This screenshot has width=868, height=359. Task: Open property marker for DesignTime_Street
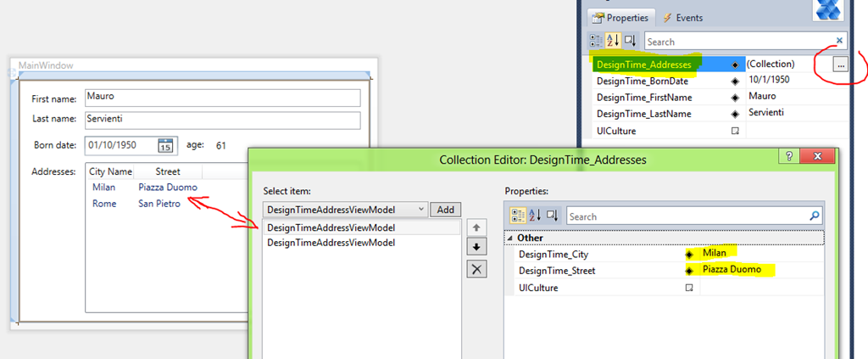click(x=689, y=272)
